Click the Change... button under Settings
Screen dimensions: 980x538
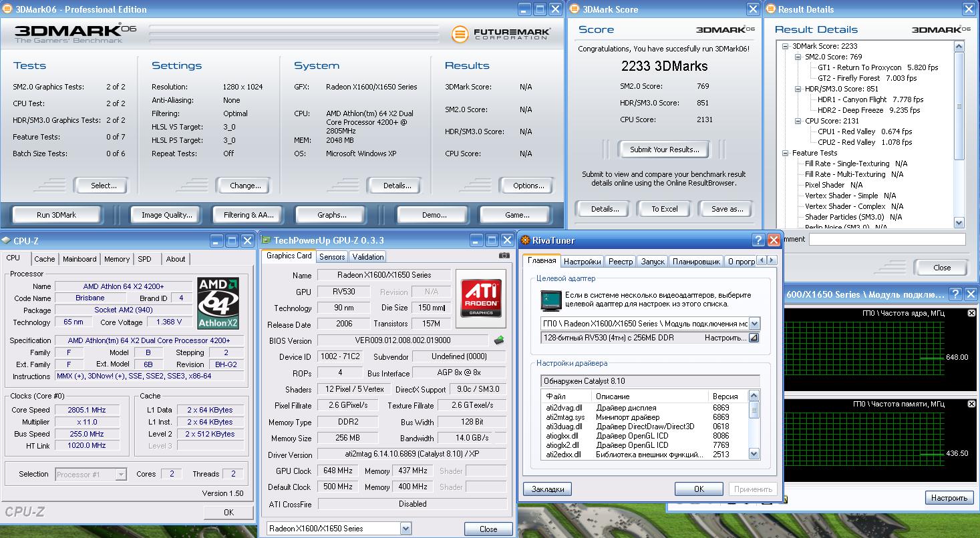click(x=245, y=186)
